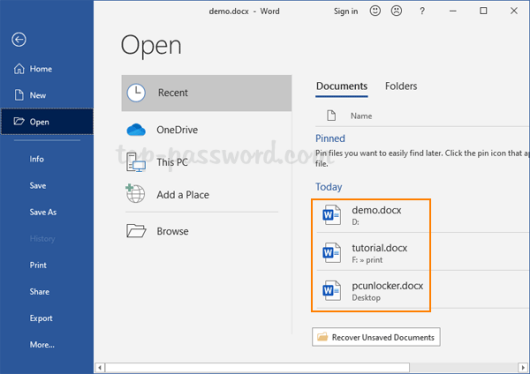Screen dimensions: 530x374
Task: Click Add a Place globe icon
Action: click(x=136, y=193)
